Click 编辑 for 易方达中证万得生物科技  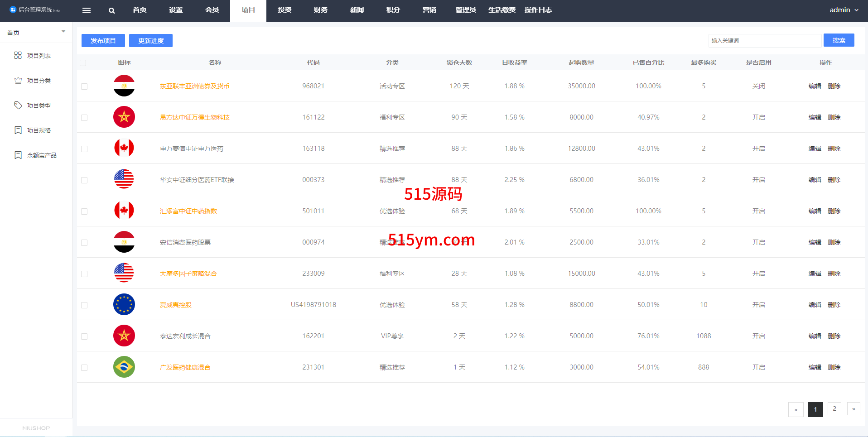click(x=815, y=117)
